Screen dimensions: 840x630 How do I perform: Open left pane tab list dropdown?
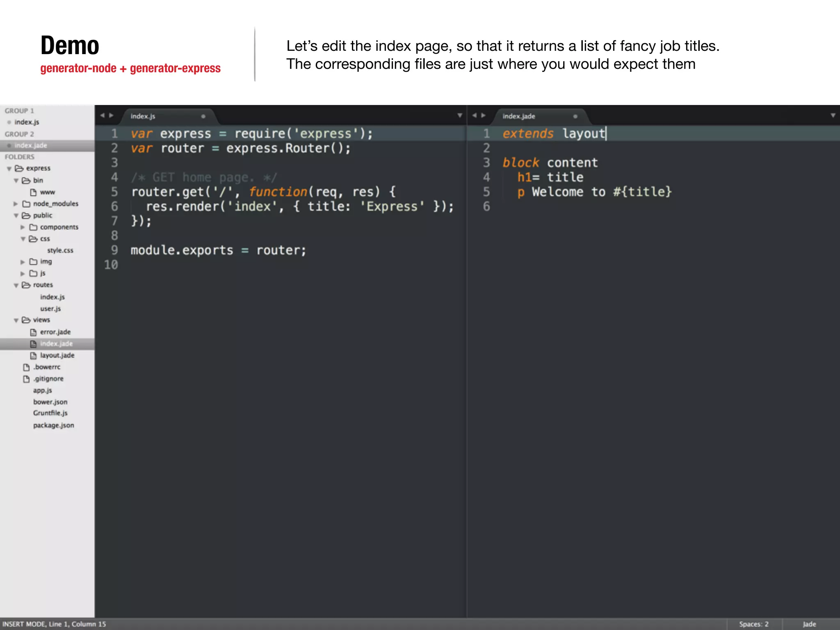(x=459, y=116)
